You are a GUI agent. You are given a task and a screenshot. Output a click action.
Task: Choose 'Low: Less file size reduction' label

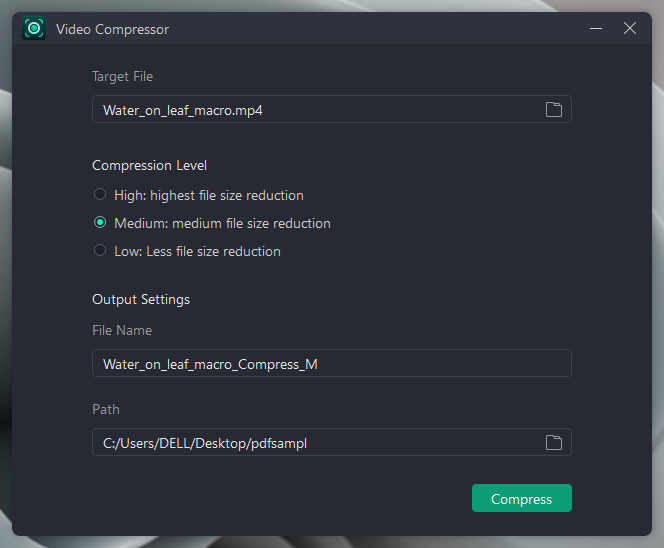(x=197, y=251)
